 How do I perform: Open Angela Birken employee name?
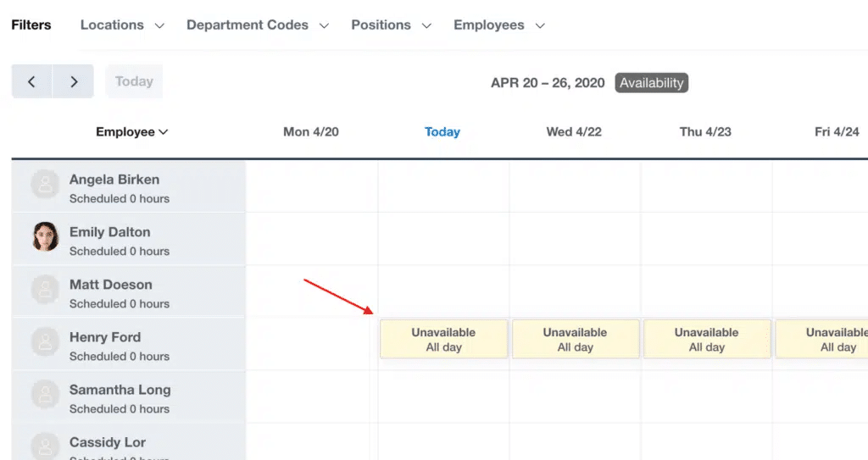point(114,180)
